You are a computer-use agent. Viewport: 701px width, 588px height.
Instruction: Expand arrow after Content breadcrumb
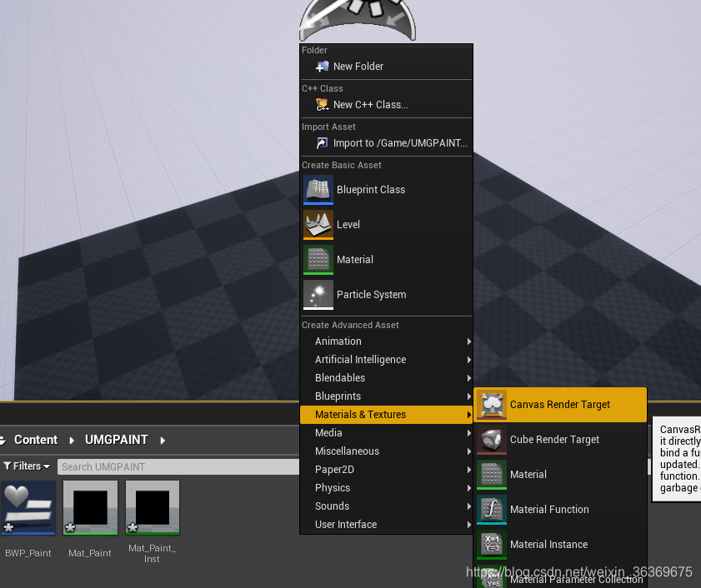[x=72, y=441]
